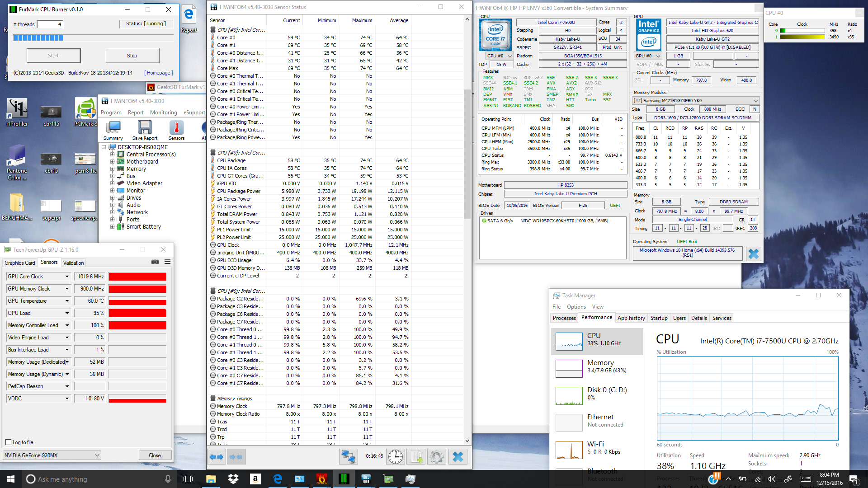Click Save Report icon in HWiNFO64
The width and height of the screenshot is (868, 488).
tap(145, 130)
